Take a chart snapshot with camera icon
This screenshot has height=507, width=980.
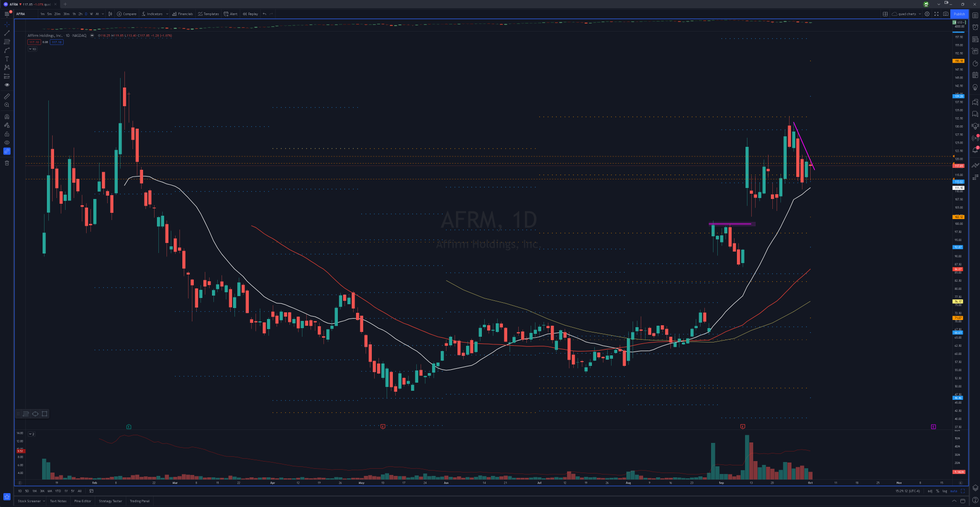[946, 14]
